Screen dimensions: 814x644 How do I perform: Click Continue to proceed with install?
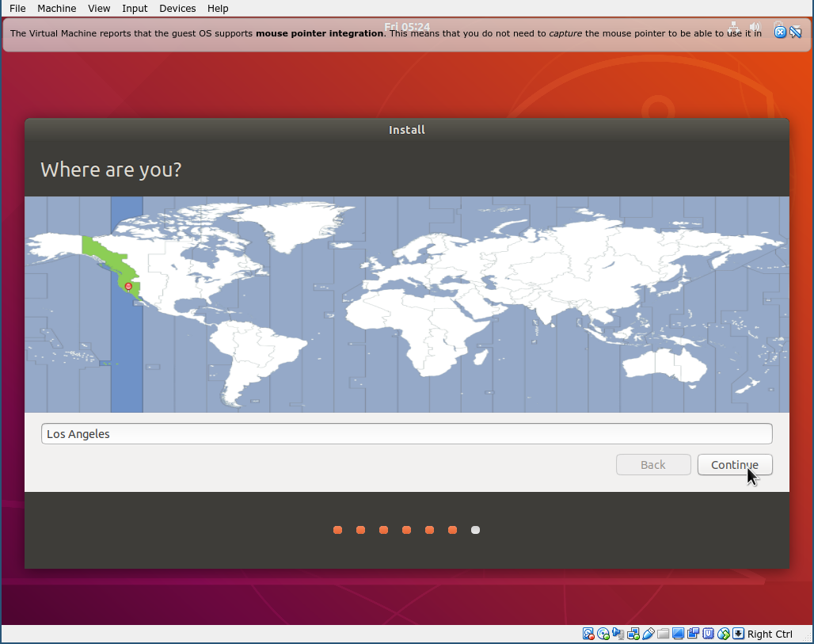[x=735, y=465]
